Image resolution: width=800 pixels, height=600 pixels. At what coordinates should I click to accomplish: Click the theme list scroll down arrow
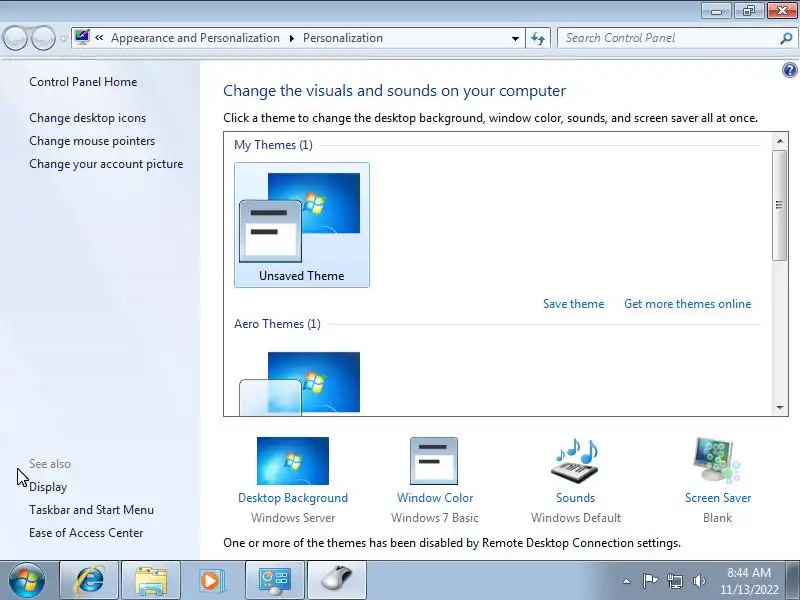click(780, 407)
